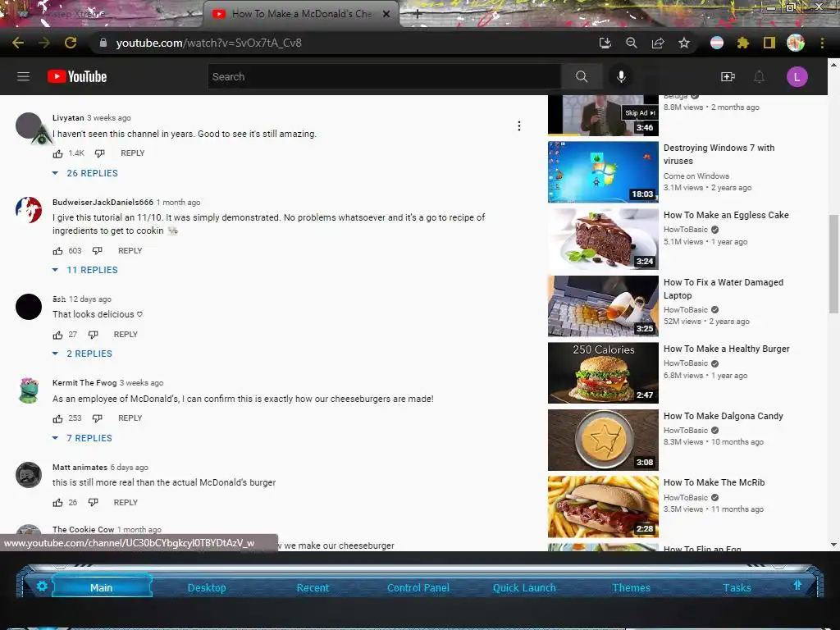
Task: Reload the page with the refresh icon
Action: [71, 43]
